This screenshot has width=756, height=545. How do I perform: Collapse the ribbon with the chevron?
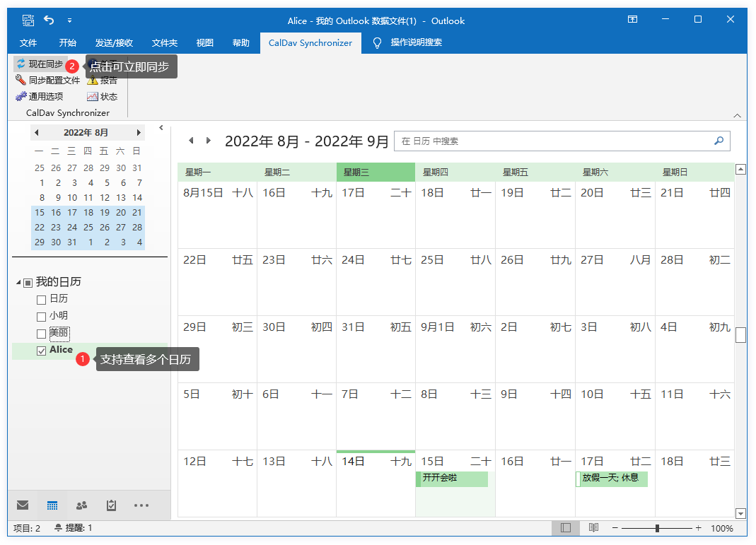point(737,115)
